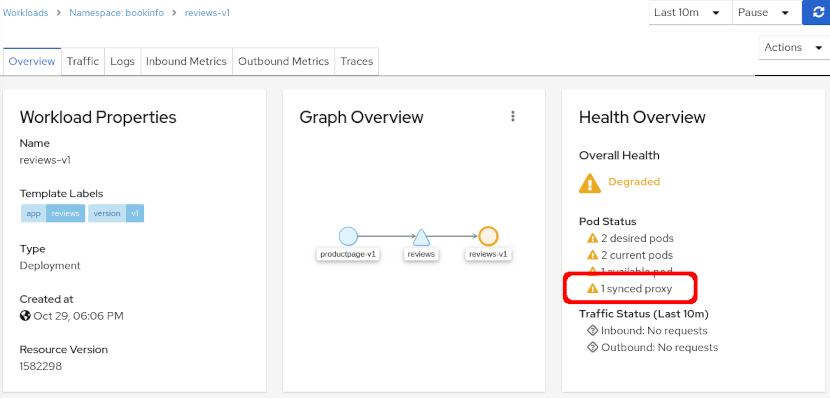Click the reviews-v1 node label in graph
Screen dimensions: 830x398
click(x=488, y=255)
